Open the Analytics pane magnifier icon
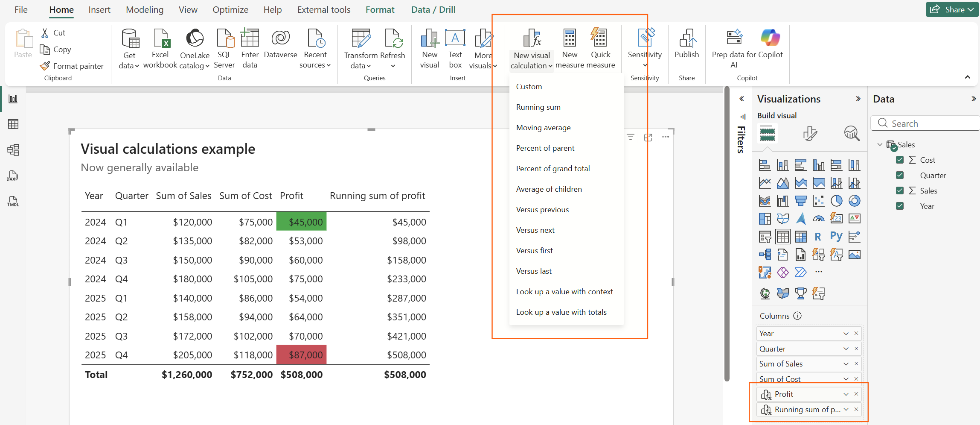The height and width of the screenshot is (425, 980). (852, 133)
